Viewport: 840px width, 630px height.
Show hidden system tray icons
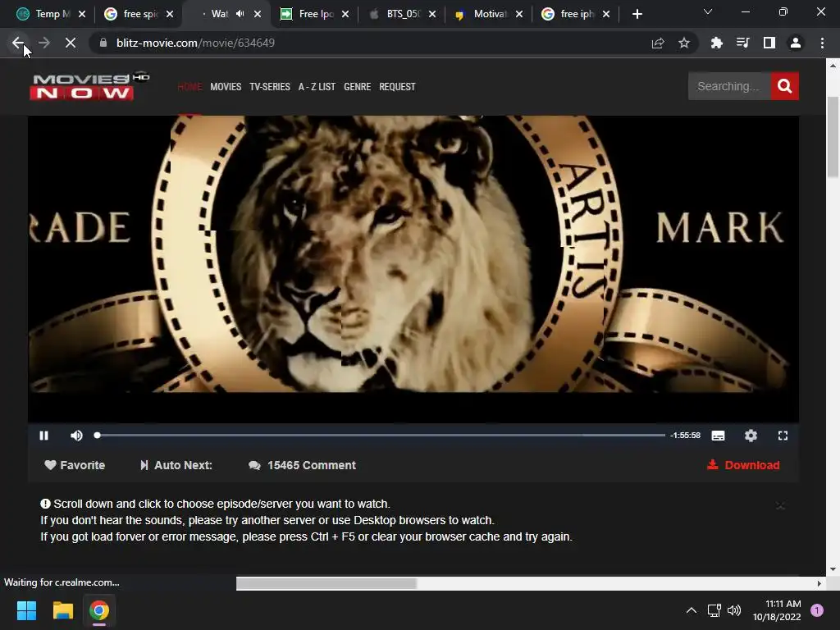pos(691,610)
